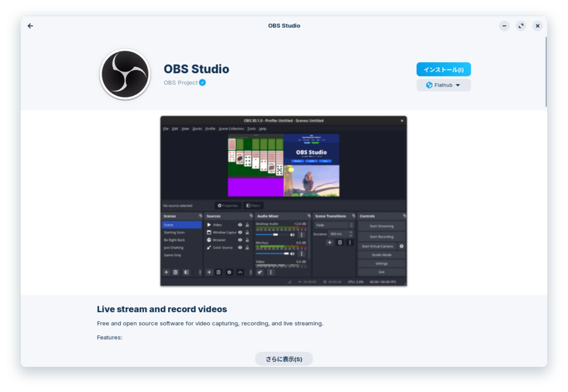Hide the Video source using eye icon
Viewport: 568px width, 392px height.
[x=240, y=225]
